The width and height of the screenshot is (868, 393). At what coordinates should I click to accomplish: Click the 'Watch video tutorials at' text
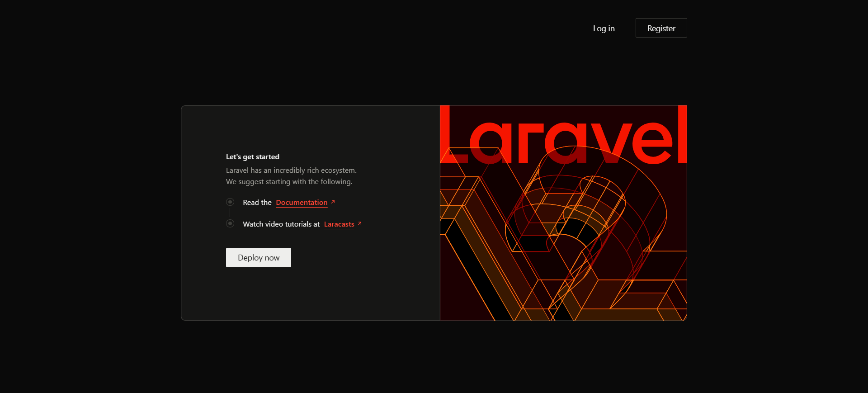pos(281,224)
